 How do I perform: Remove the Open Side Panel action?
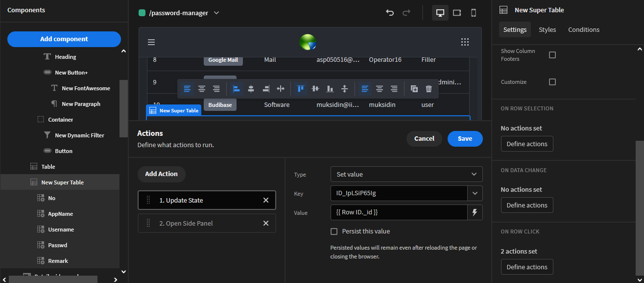pos(266,223)
